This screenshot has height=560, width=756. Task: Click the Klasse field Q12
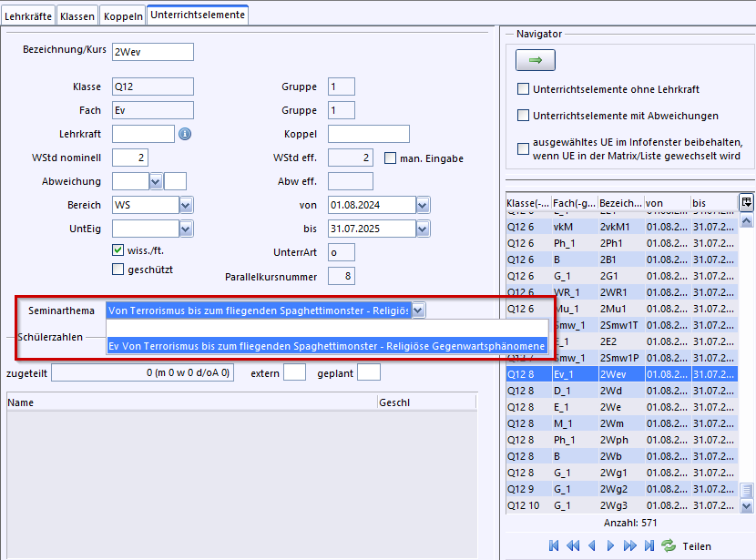pyautogui.click(x=153, y=87)
